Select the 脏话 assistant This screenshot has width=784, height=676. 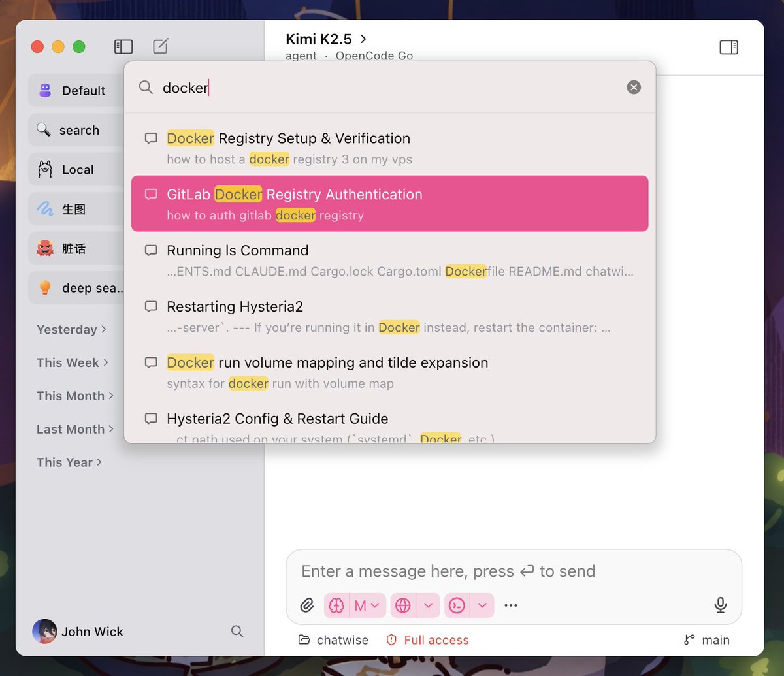pos(76,249)
